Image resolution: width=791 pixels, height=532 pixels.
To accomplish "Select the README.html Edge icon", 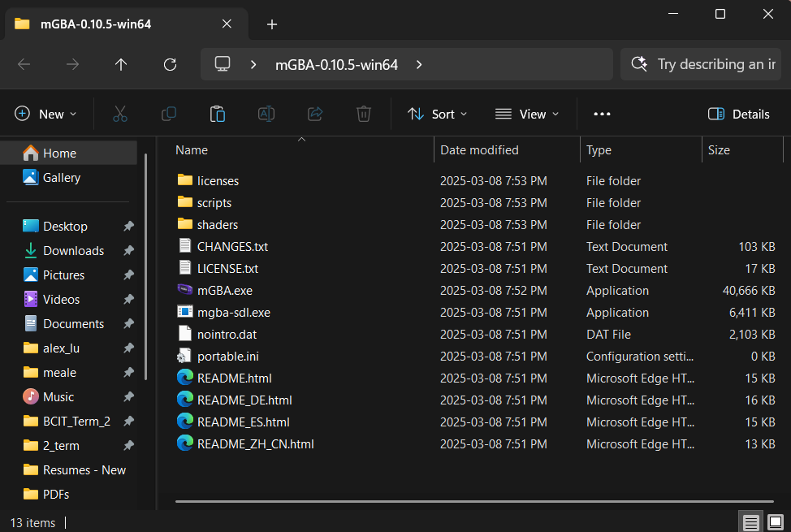I will (185, 378).
